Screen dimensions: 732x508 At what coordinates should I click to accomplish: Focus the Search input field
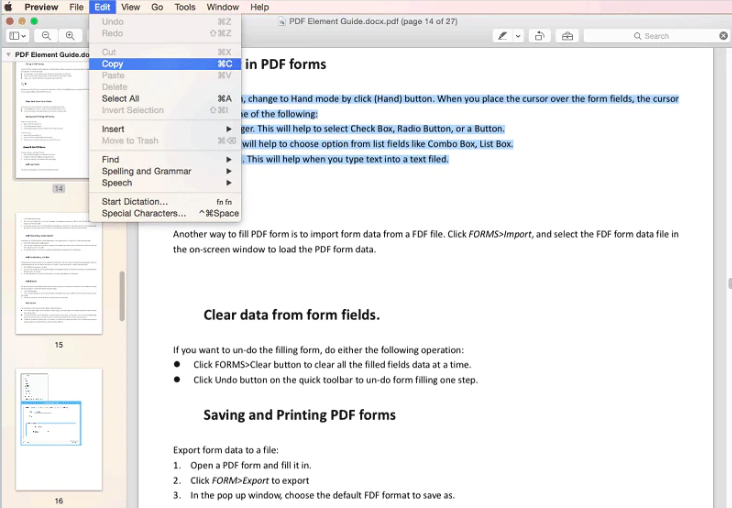pyautogui.click(x=656, y=36)
